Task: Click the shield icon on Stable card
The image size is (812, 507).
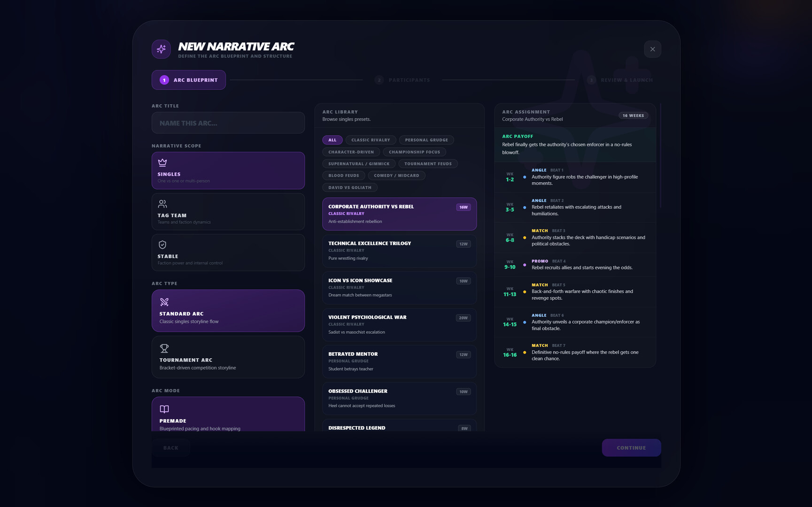Action: pos(162,245)
